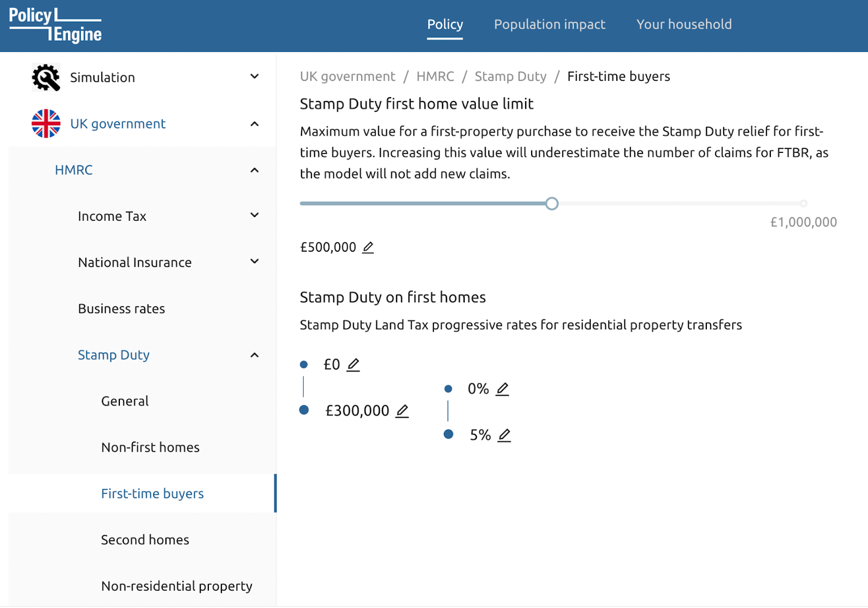
Task: Edit the 0% rate pencil icon
Action: coord(502,389)
